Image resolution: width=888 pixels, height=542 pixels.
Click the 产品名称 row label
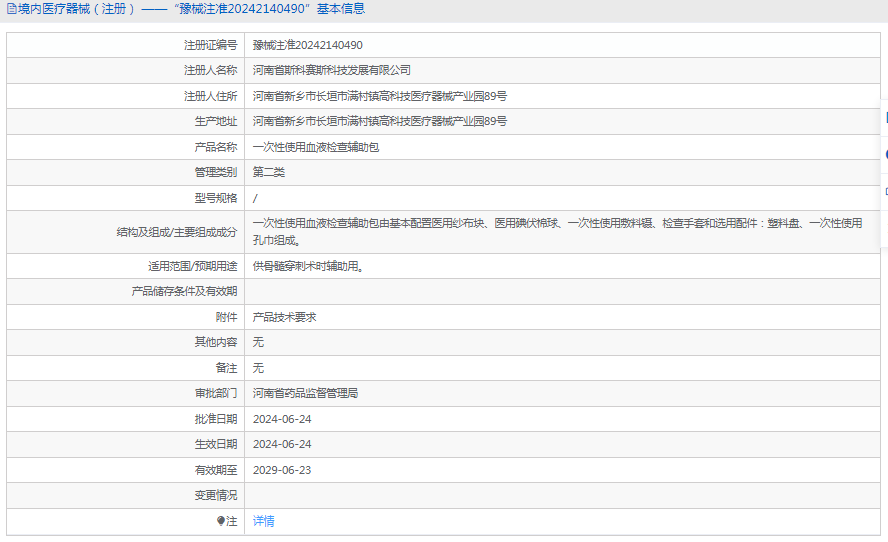216,147
